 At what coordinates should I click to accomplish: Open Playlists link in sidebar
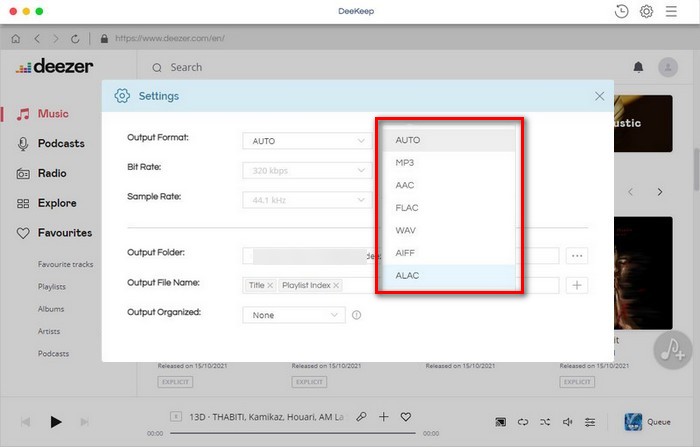pyautogui.click(x=52, y=287)
